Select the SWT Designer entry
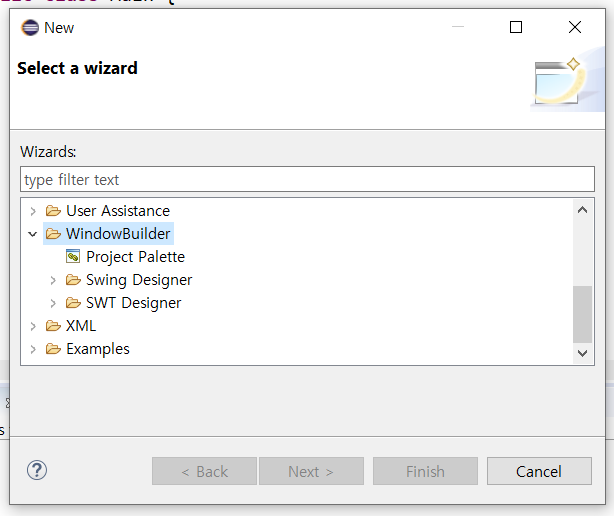Image resolution: width=614 pixels, height=516 pixels. (134, 303)
